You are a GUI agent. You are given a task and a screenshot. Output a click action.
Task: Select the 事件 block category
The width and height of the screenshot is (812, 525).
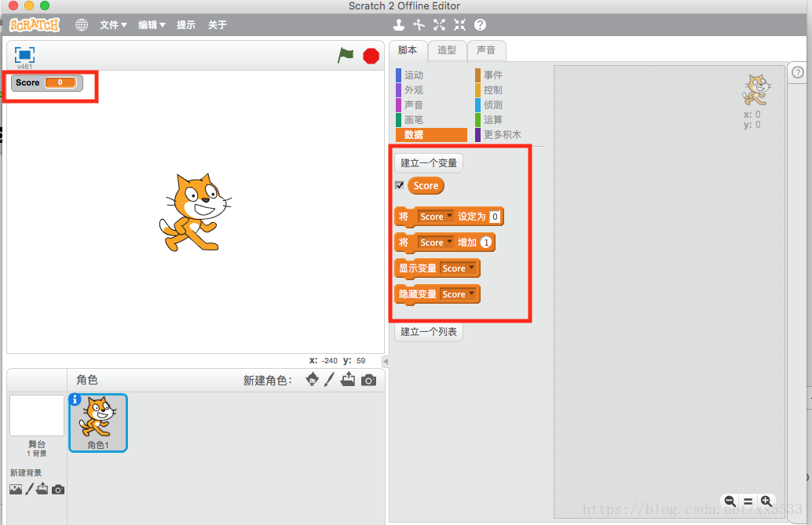point(510,75)
